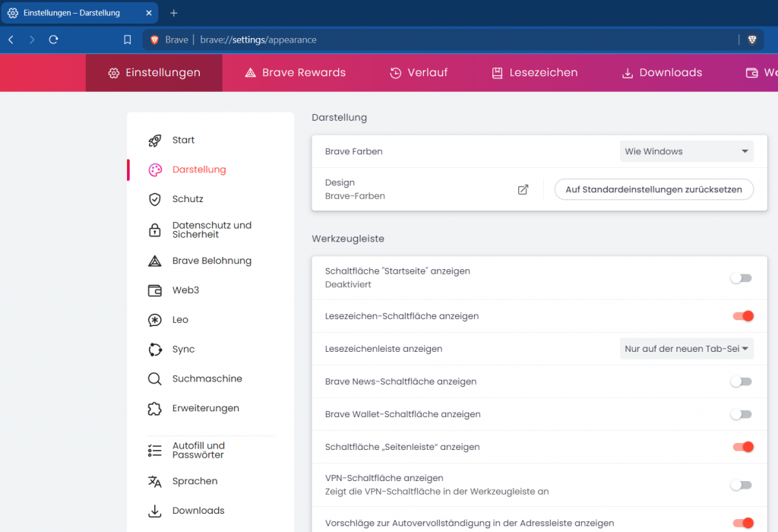Enable Schaltfläche "Startseite" anzeigen toggle
This screenshot has width=778, height=532.
click(x=741, y=278)
